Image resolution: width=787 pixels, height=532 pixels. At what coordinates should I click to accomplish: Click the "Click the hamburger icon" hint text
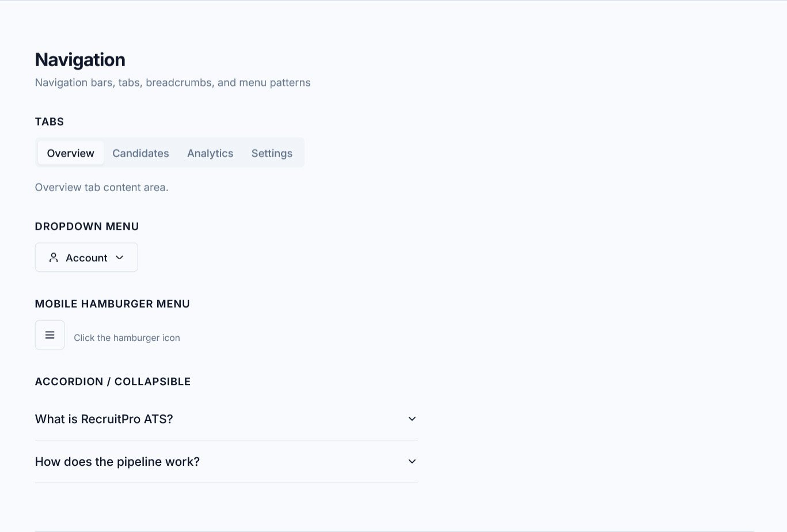pos(127,338)
